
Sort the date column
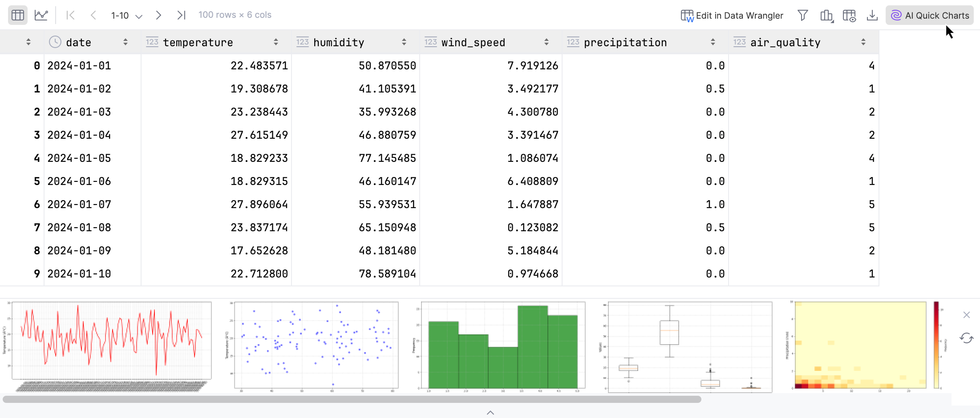(126, 42)
